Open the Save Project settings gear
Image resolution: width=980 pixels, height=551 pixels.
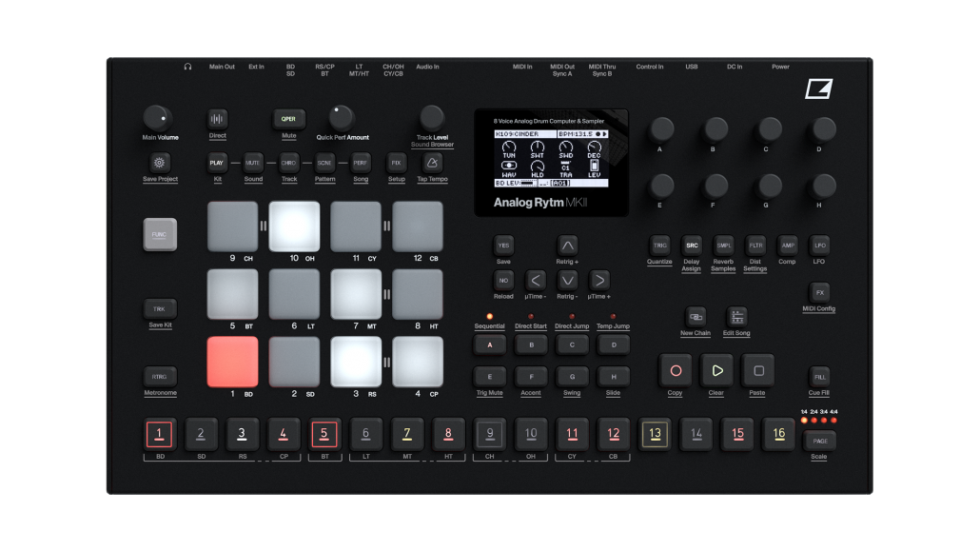click(159, 163)
